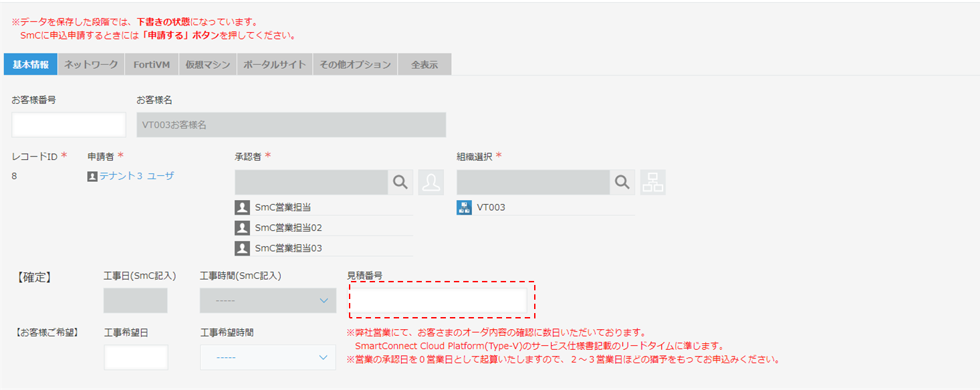Focus the お客様番号 input field

coord(69,125)
